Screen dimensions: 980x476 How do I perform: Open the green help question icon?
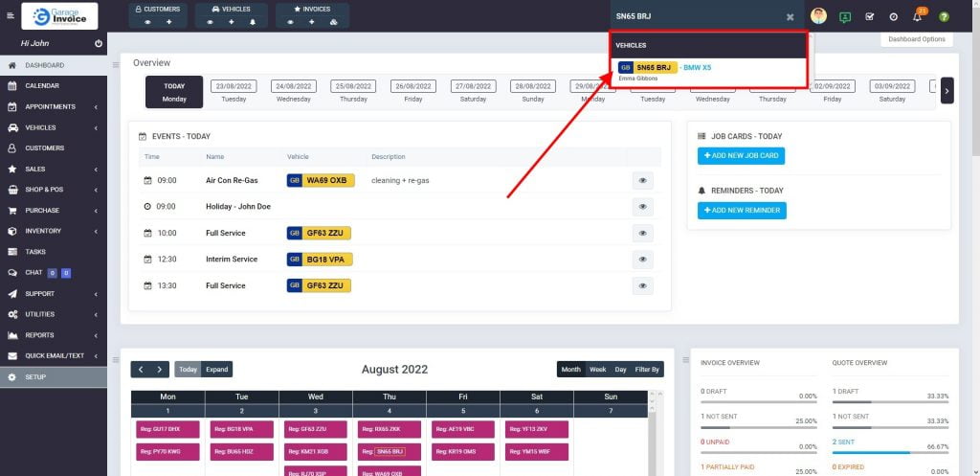pos(944,17)
